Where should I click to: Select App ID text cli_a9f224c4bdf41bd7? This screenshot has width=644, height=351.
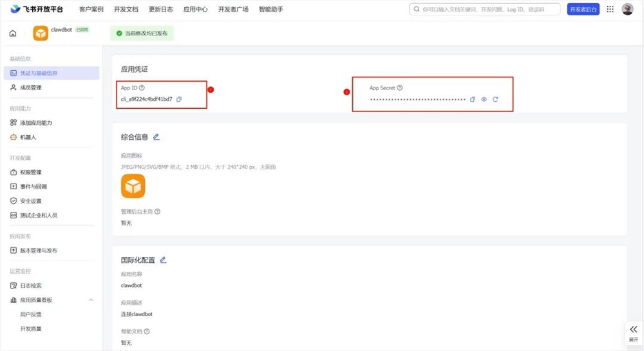[x=147, y=99]
